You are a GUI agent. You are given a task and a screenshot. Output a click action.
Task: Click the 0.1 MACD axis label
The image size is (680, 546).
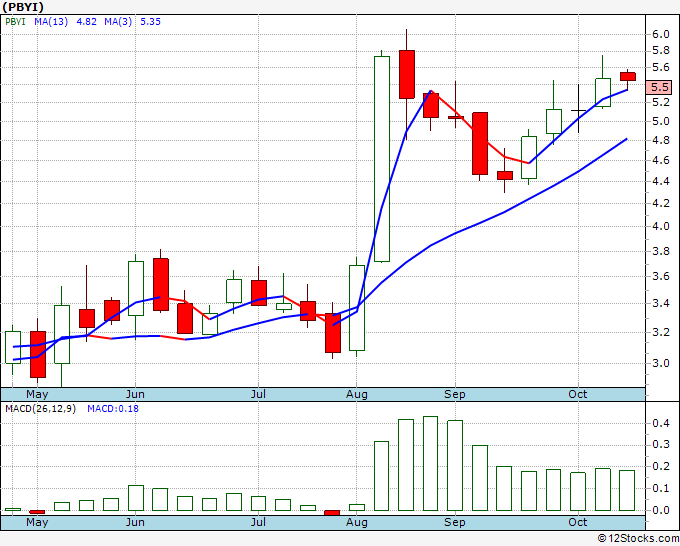pos(660,488)
